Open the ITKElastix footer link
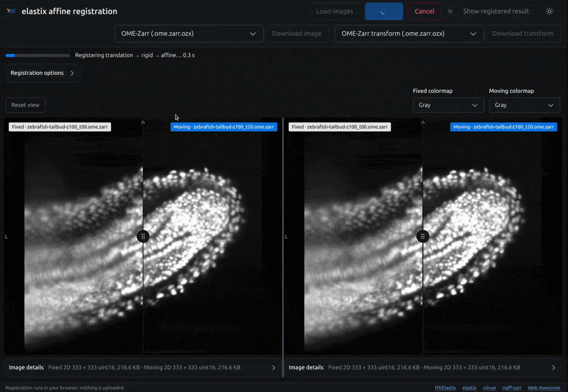Image resolution: width=568 pixels, height=392 pixels. 445,388
